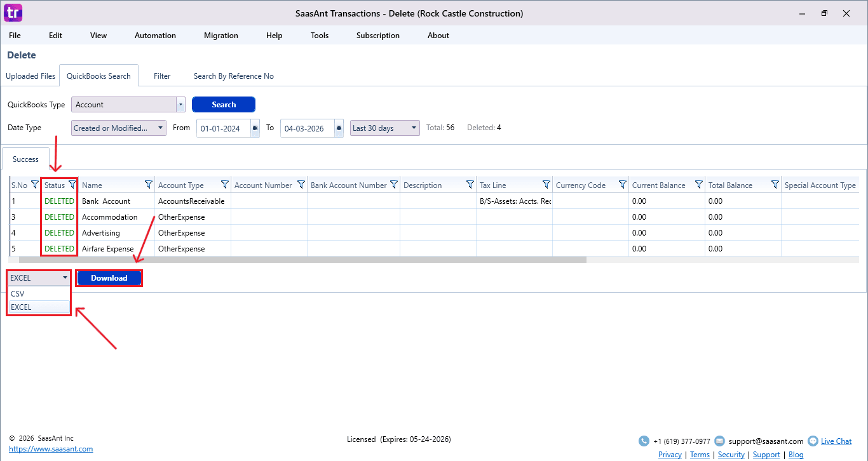Screen dimensions: 868x461
Task: Click the B/S-Assets tax line cell
Action: [x=515, y=201]
